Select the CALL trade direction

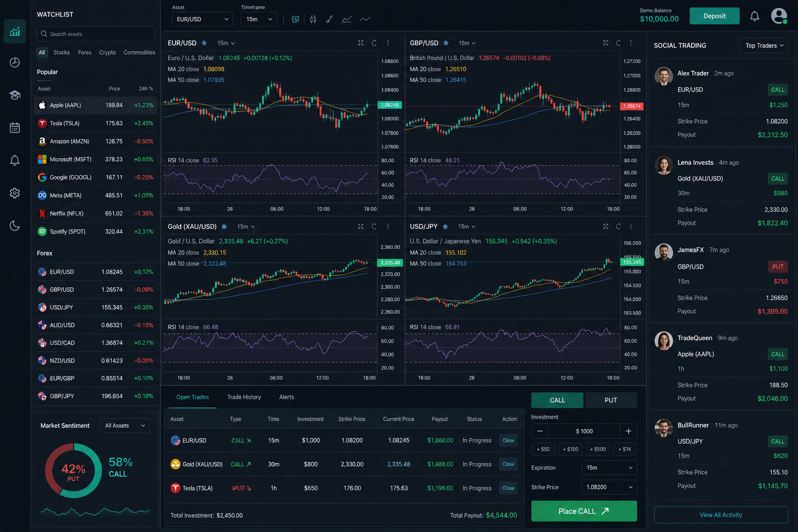tap(557, 400)
